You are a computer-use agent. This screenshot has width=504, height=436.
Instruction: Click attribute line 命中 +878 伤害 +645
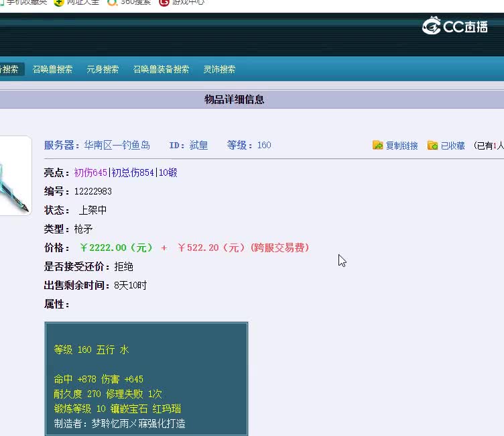point(99,379)
